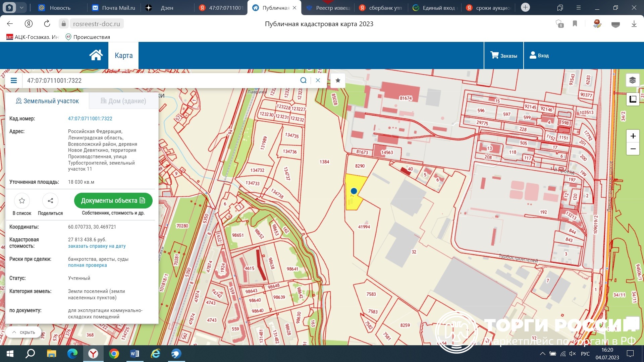Click the home icon in blue header
Screen dimensions: 644x362
pyautogui.click(x=96, y=55)
